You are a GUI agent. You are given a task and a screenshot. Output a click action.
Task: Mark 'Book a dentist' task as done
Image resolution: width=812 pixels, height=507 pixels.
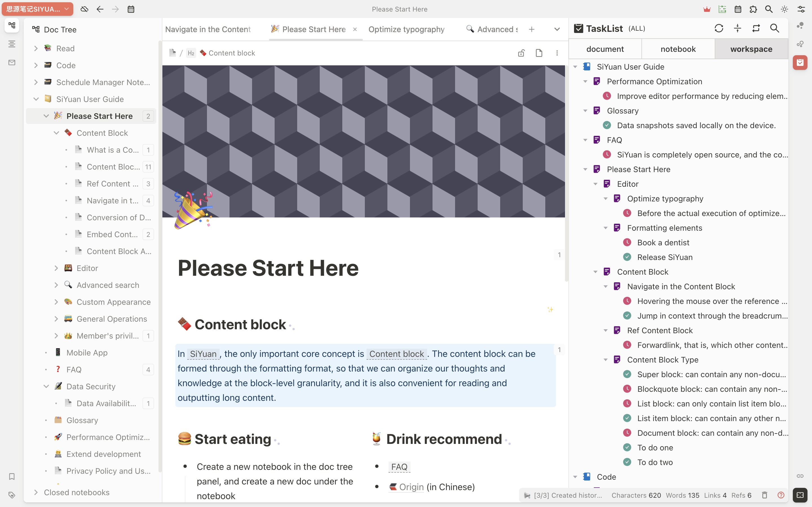click(627, 243)
